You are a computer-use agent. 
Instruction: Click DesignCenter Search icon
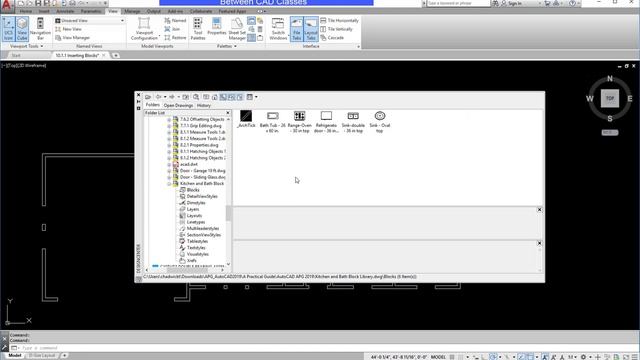click(196, 97)
